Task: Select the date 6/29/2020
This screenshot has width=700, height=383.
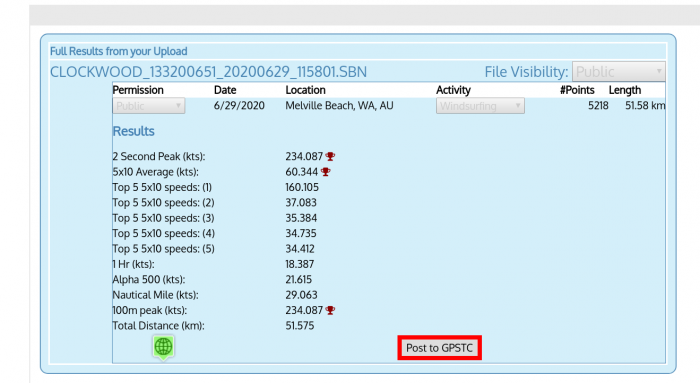Action: [239, 106]
